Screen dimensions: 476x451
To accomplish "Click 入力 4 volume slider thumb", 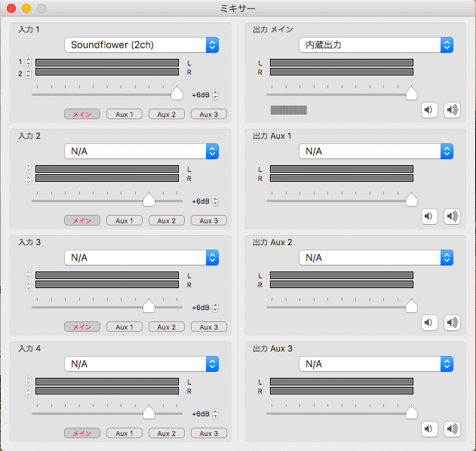I will click(149, 412).
